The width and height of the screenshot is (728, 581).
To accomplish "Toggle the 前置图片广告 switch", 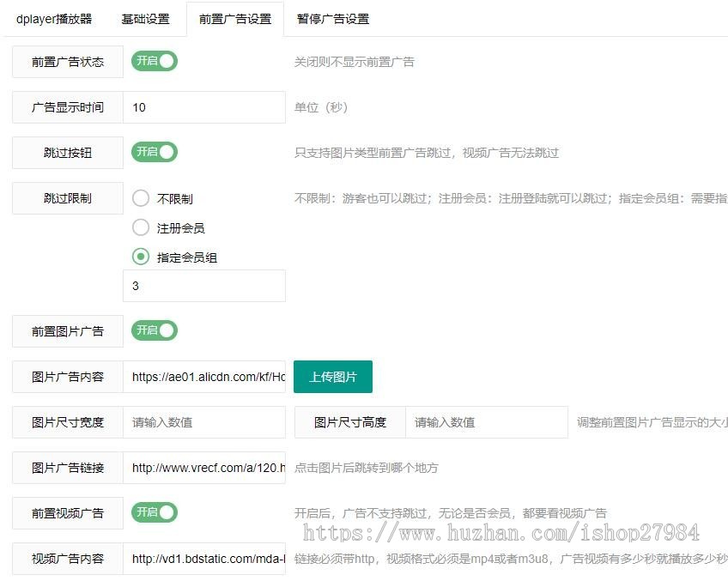I will pos(155,330).
